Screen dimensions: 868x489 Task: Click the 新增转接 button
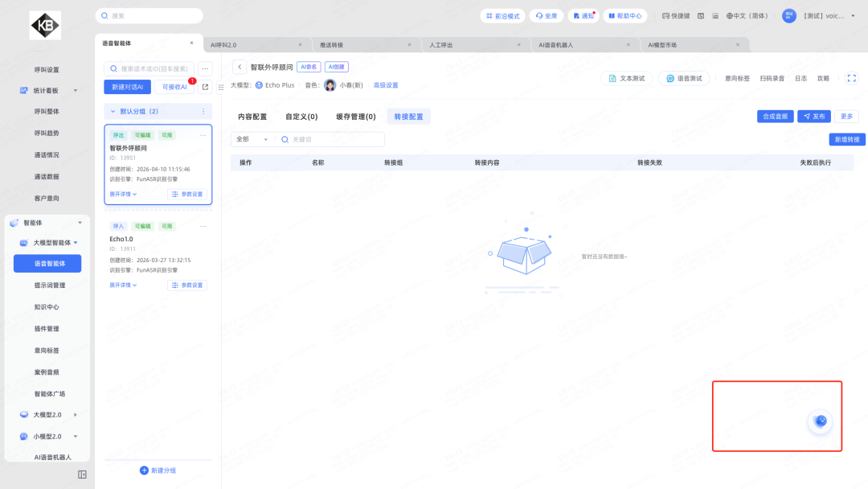[847, 139]
